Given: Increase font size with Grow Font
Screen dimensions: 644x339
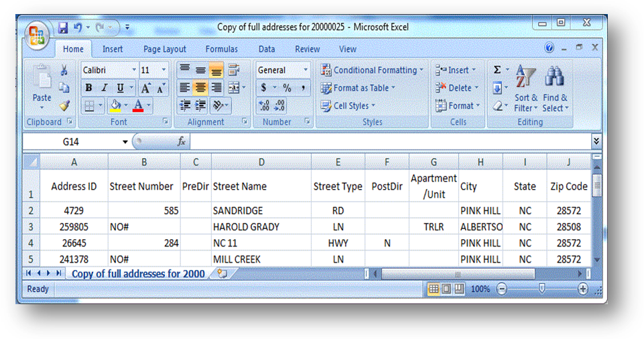Looking at the screenshot, I should pyautogui.click(x=146, y=88).
